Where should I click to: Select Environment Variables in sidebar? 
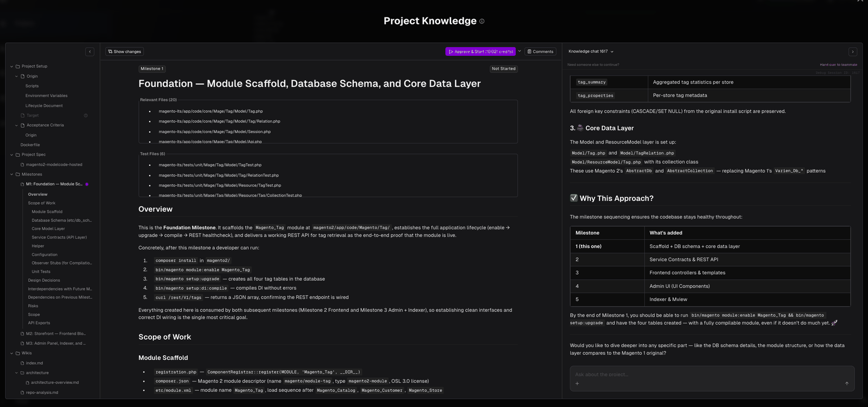point(47,96)
